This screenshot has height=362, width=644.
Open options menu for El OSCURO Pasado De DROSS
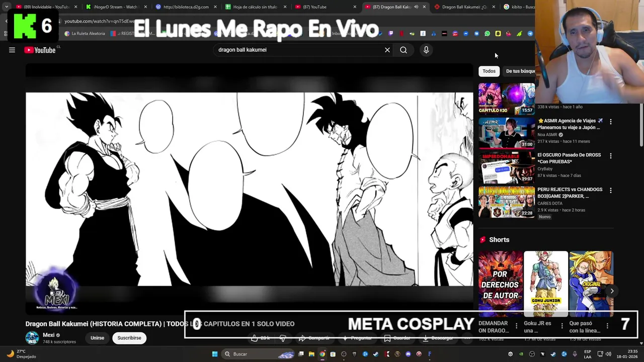(x=611, y=156)
